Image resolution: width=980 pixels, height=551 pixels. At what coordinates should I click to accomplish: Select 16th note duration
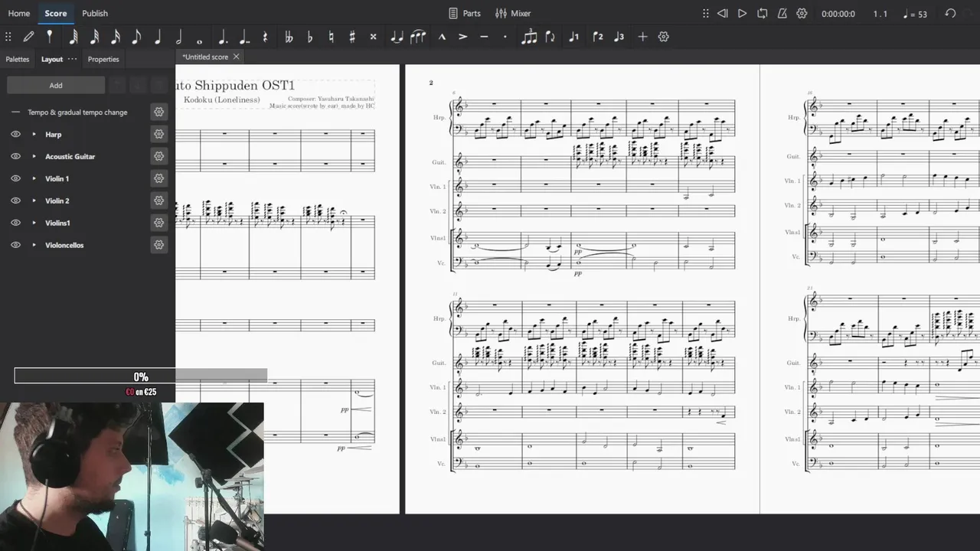(116, 37)
